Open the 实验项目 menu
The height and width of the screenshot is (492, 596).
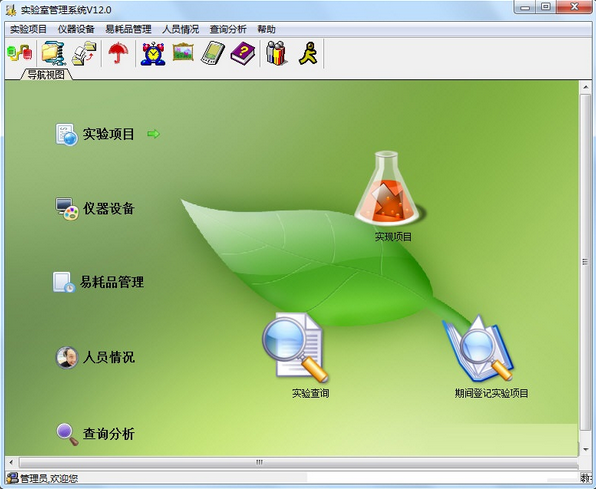28,29
